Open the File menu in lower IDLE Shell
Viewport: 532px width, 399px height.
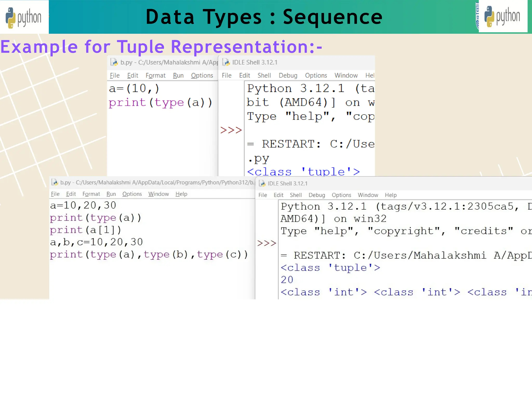[x=262, y=195]
